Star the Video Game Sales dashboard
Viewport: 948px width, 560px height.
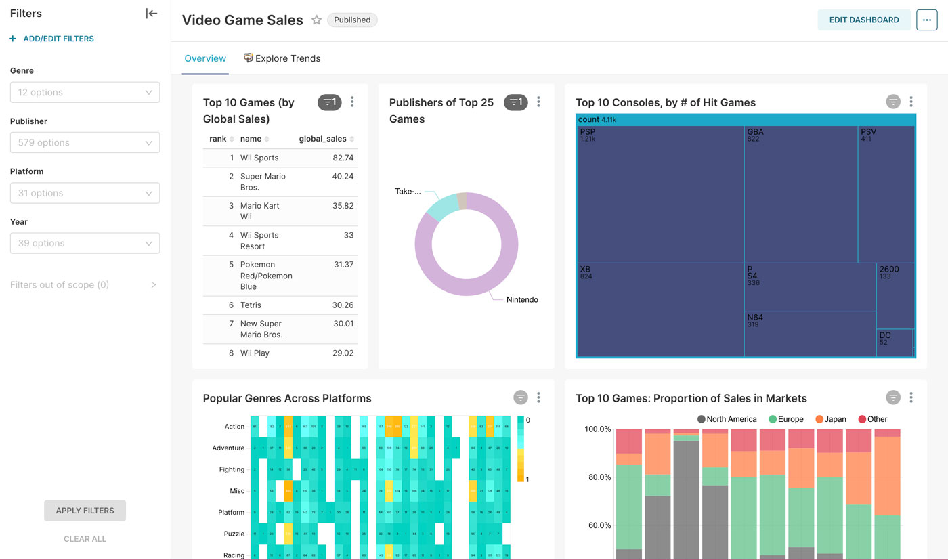point(316,20)
